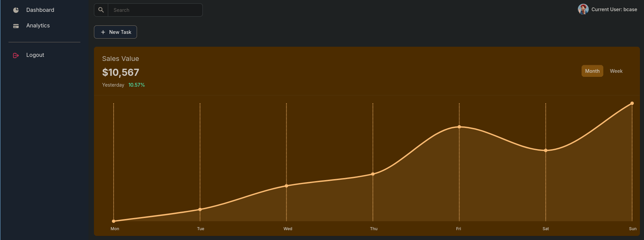This screenshot has height=240, width=644.
Task: Click the green 10.57% change value
Action: coord(136,85)
